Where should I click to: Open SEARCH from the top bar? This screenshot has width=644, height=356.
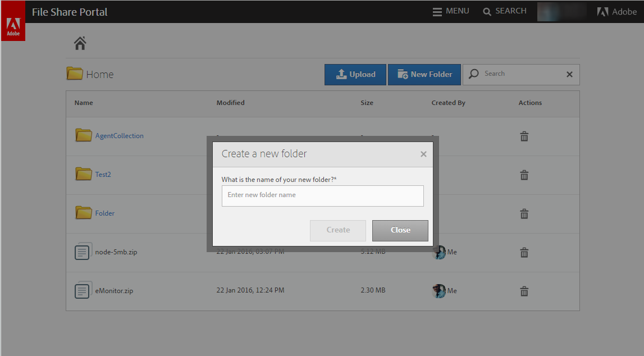coord(504,11)
